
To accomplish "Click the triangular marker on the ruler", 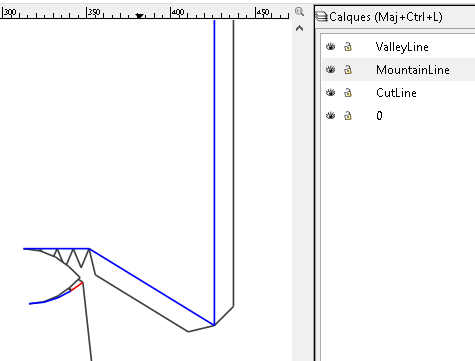I will tap(140, 16).
